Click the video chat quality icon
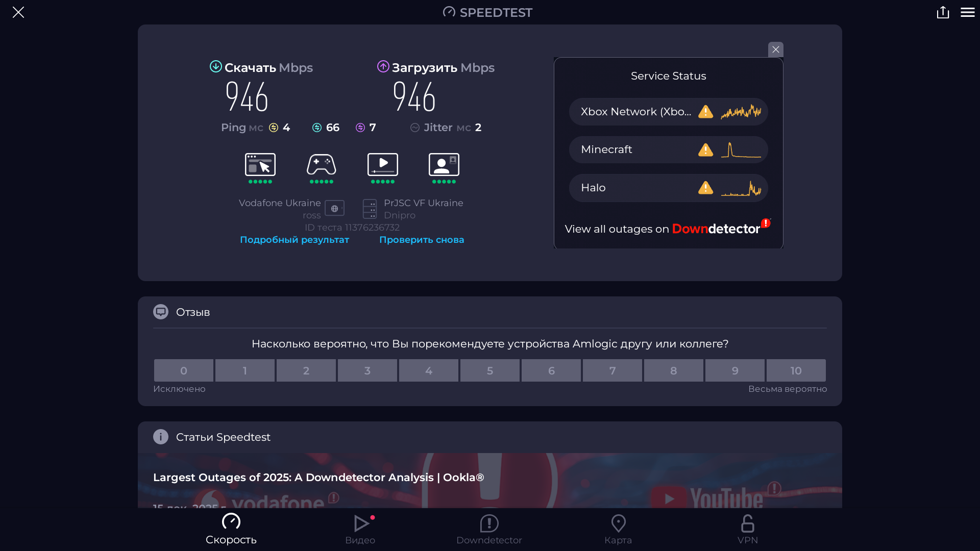The image size is (980, 551). [444, 165]
